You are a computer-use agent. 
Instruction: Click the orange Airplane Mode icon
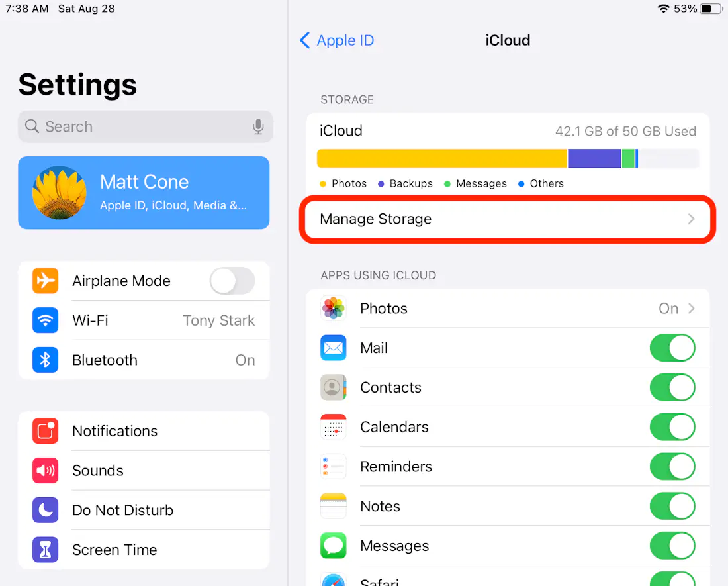tap(45, 281)
